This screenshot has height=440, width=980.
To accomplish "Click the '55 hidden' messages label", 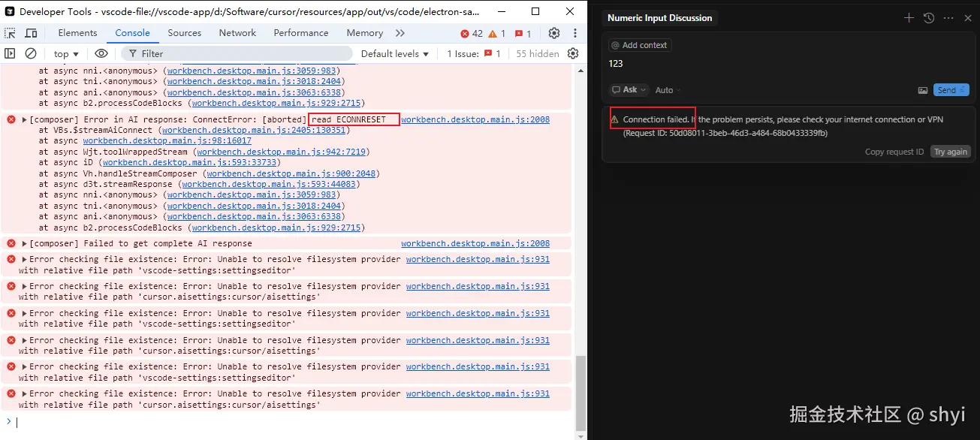I will pyautogui.click(x=538, y=53).
